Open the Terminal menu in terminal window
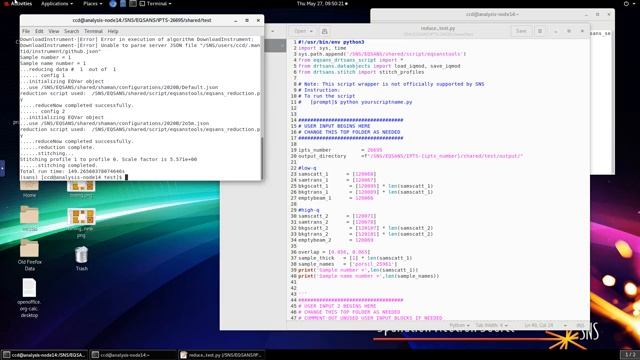Image resolution: width=640 pixels, height=360 pixels. click(93, 31)
